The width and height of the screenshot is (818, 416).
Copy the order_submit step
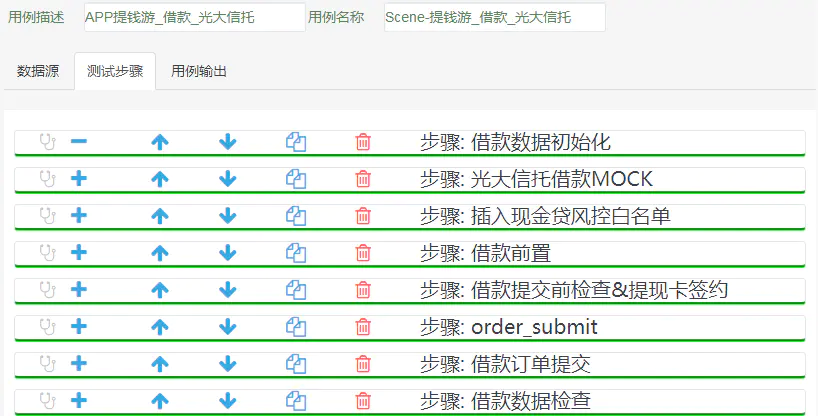[296, 327]
